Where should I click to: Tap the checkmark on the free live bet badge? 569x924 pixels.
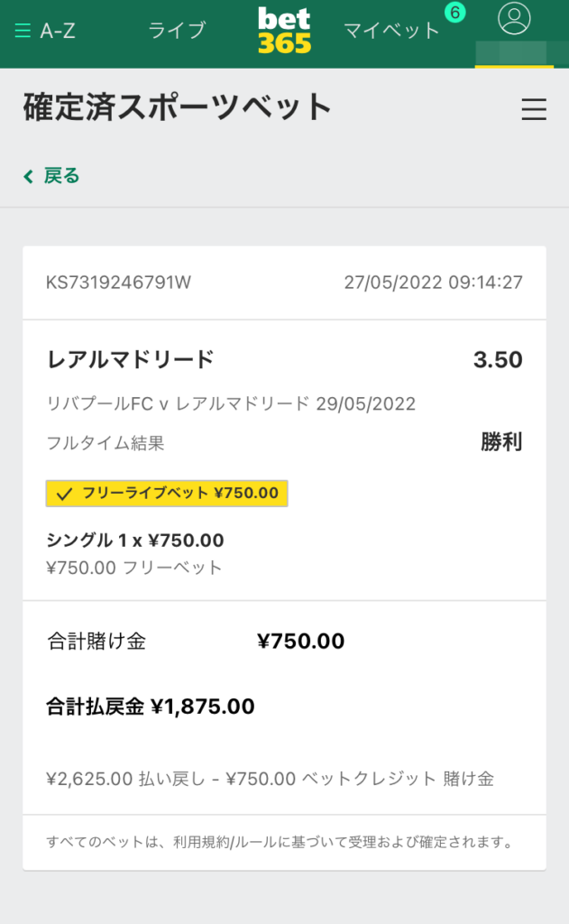coord(62,494)
